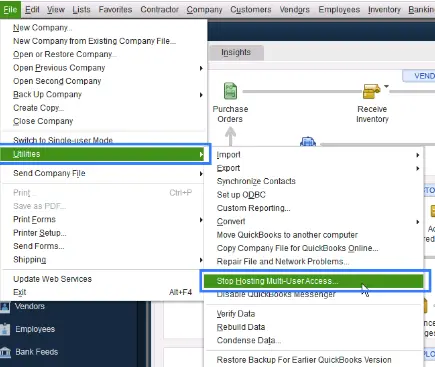
Task: Open the Inventory menu
Action: [x=384, y=10]
